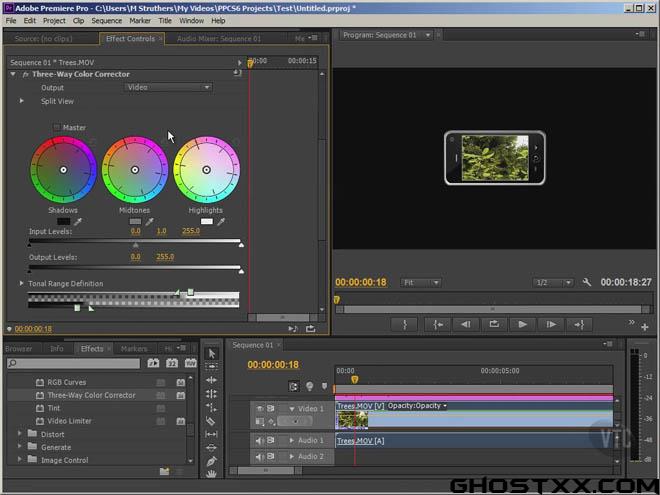Viewport: 660px width, 495px height.
Task: Click the highlights white color swatch
Action: (207, 221)
